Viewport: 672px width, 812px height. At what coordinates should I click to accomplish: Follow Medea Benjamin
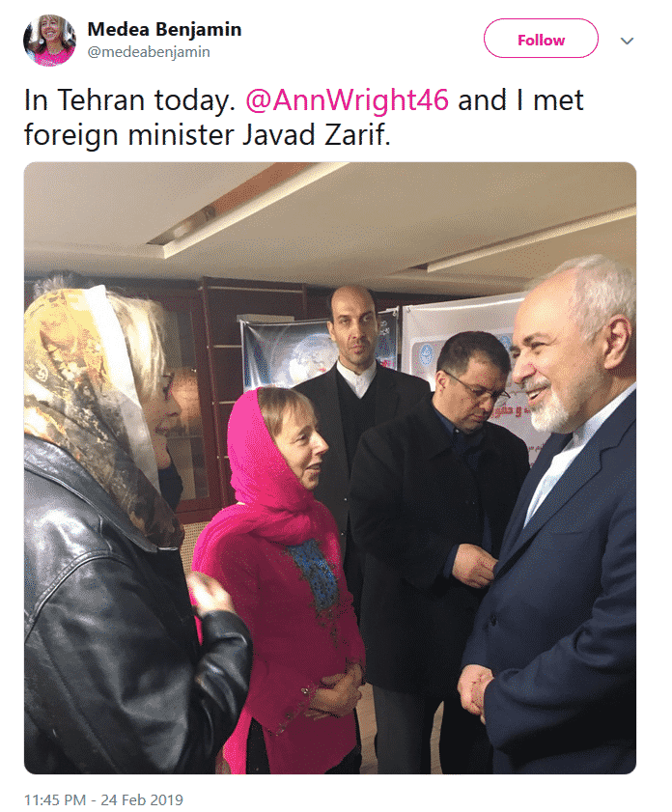(541, 39)
